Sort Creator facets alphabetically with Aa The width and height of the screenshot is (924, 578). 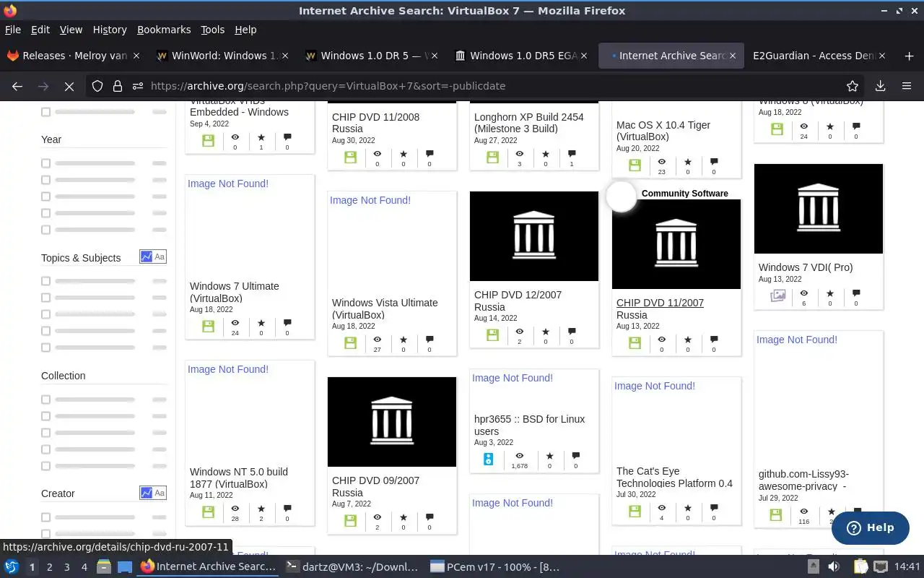[x=160, y=493]
